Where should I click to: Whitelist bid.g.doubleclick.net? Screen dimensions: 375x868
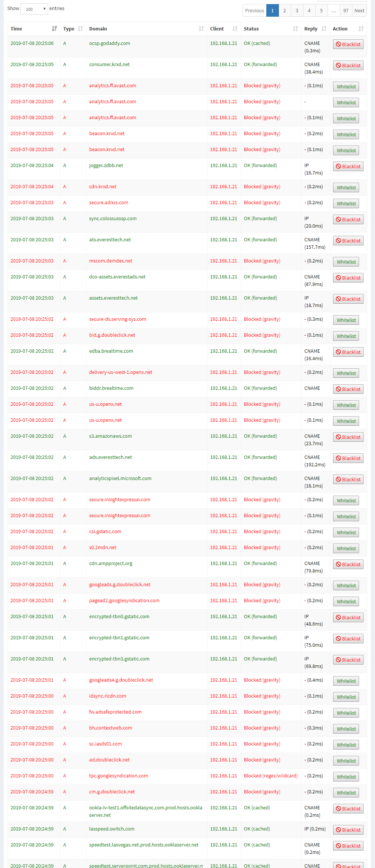346,336
